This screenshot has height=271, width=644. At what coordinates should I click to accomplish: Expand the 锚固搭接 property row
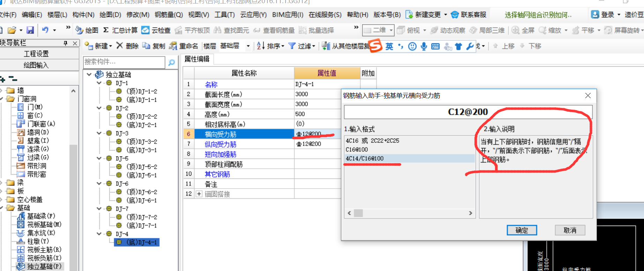pyautogui.click(x=199, y=194)
